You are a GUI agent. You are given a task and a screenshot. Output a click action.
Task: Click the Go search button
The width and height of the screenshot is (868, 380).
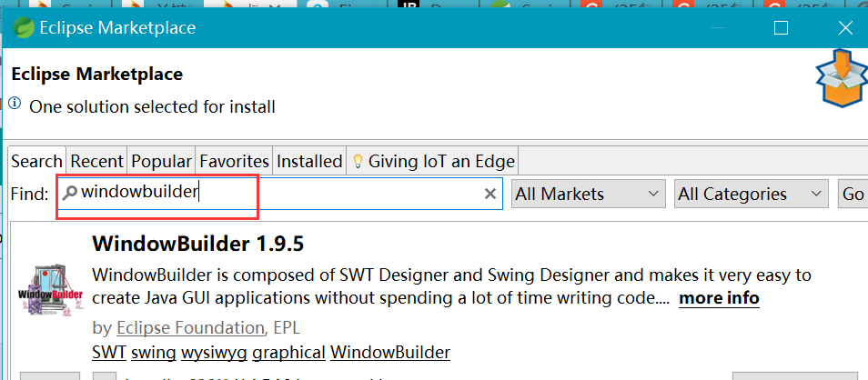(x=853, y=195)
